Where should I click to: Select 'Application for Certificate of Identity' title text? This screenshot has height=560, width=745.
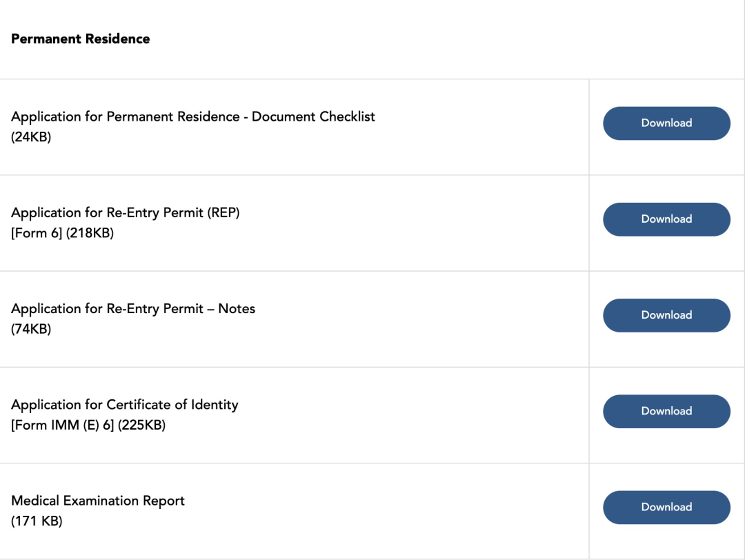pos(125,404)
